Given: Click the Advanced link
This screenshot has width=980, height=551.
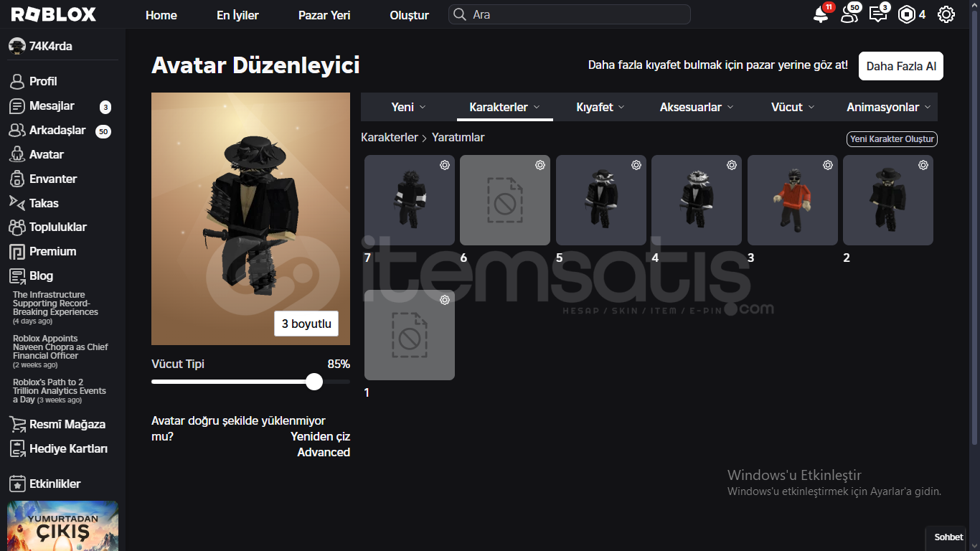Looking at the screenshot, I should coord(324,452).
